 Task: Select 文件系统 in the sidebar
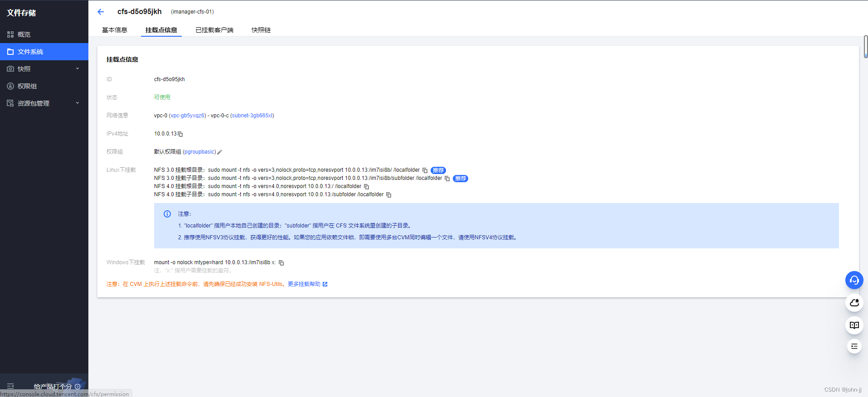[x=44, y=52]
